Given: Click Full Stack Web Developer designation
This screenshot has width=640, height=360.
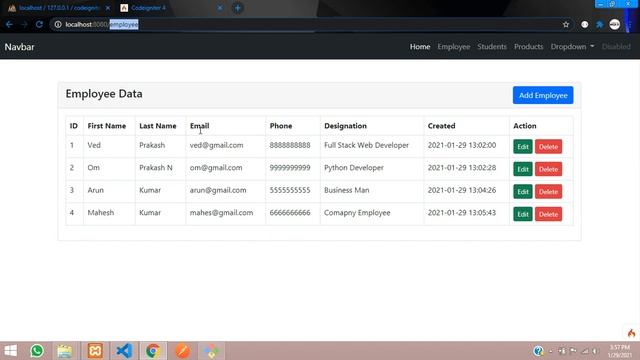Looking at the screenshot, I should tap(367, 145).
